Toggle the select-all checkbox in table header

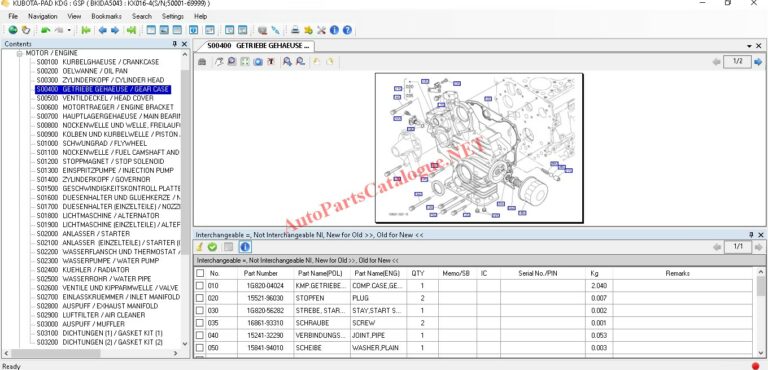[200, 273]
